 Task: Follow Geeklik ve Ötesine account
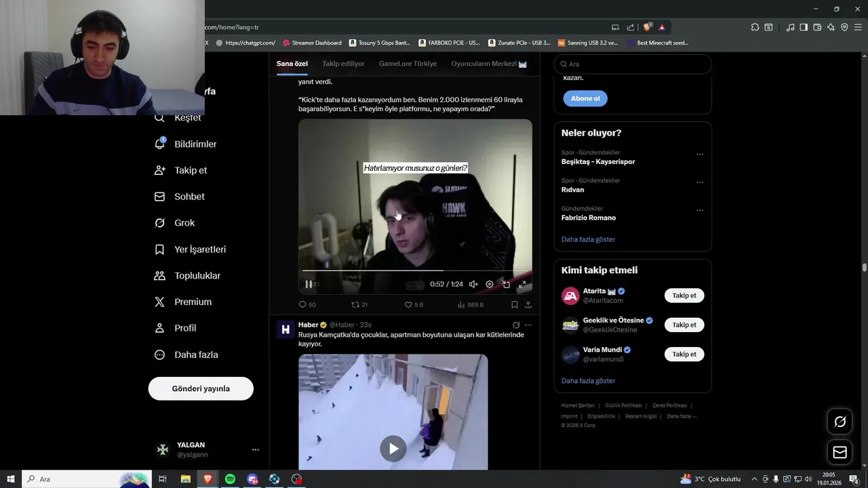(x=684, y=325)
